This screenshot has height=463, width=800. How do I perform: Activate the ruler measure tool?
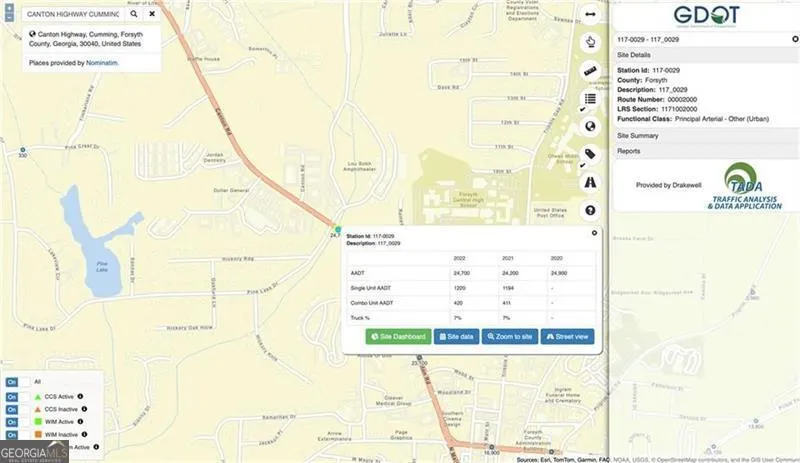click(590, 70)
